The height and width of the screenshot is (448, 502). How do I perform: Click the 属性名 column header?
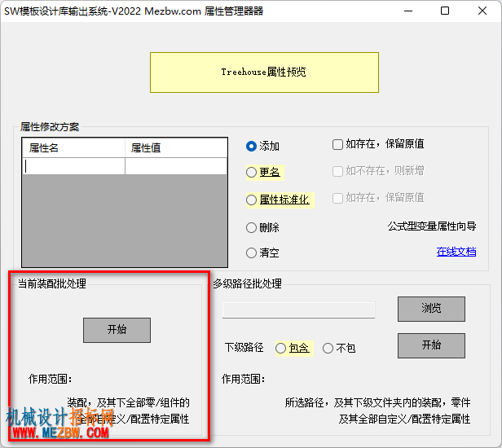(73, 148)
